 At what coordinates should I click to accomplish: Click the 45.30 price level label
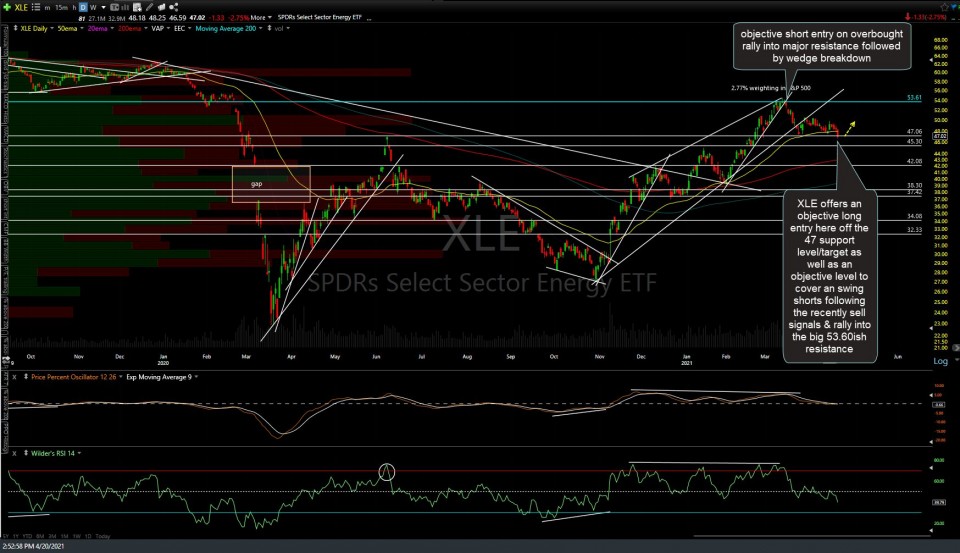point(914,141)
